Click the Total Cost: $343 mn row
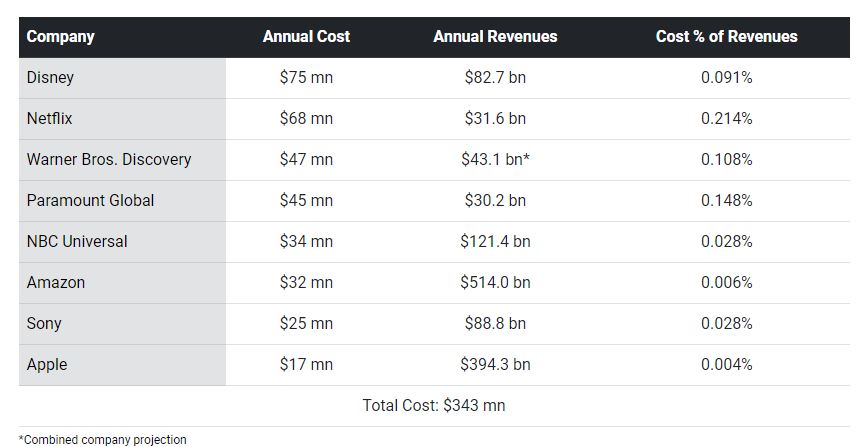Screen dimensions: 860x447 pyautogui.click(x=433, y=406)
